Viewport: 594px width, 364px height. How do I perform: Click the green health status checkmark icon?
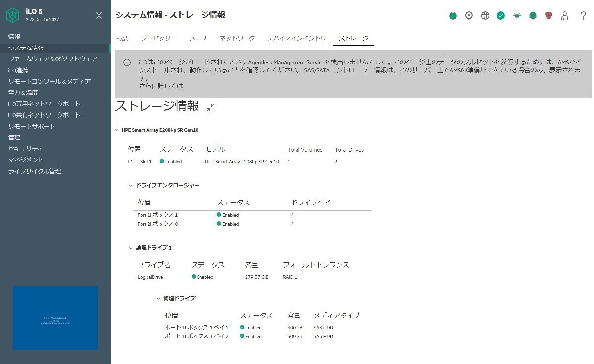(x=500, y=15)
